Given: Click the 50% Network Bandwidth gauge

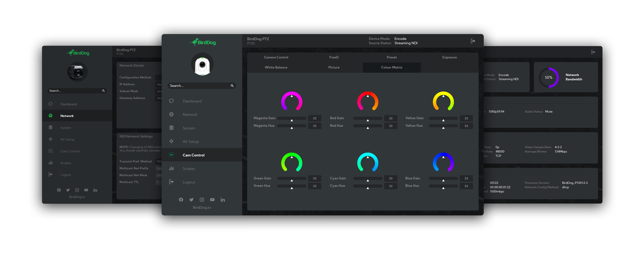Looking at the screenshot, I should (x=549, y=78).
